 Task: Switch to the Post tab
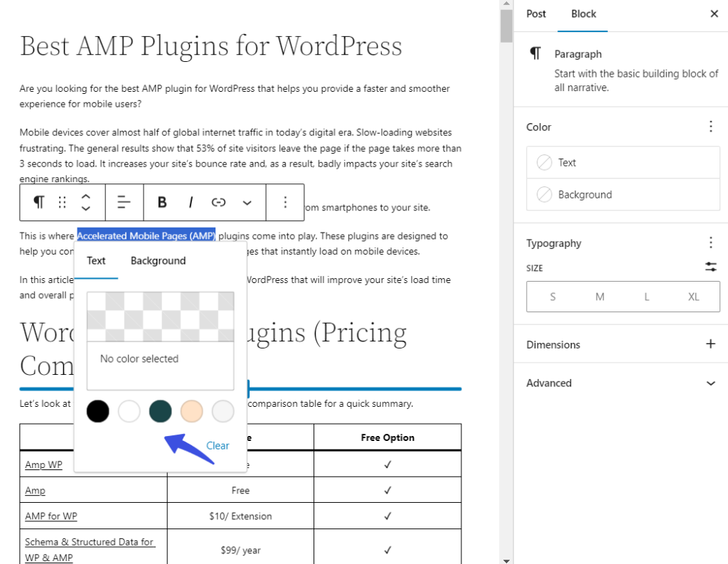(x=536, y=14)
